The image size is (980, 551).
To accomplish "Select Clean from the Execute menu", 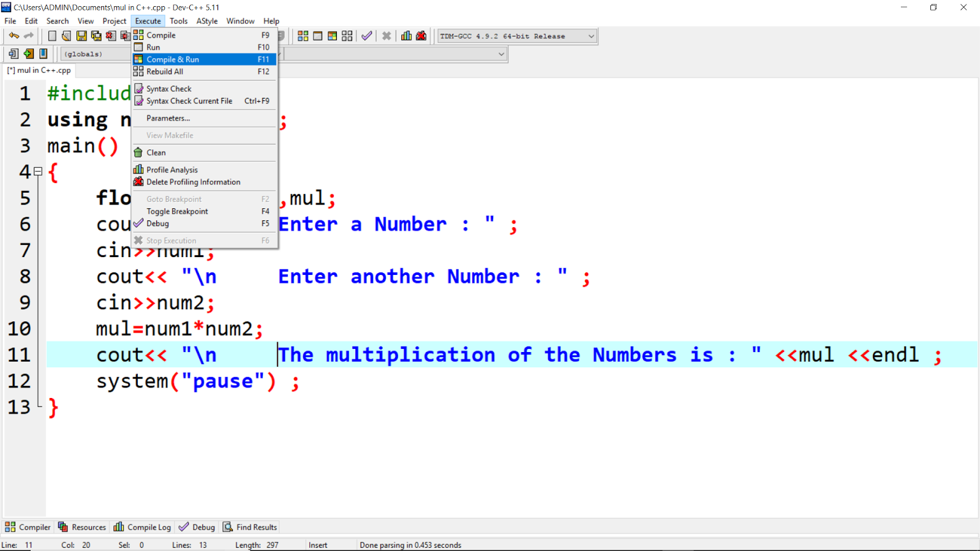I will tap(157, 152).
